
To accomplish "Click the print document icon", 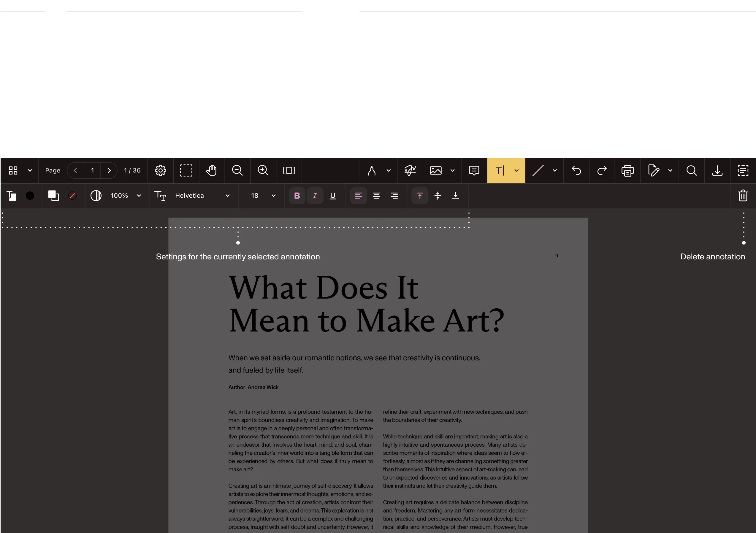I will pos(627,171).
